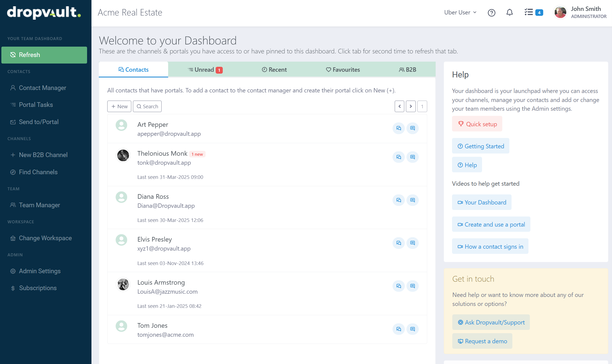Open Portal Tasks in sidebar
This screenshot has width=612, height=364.
tap(32, 105)
